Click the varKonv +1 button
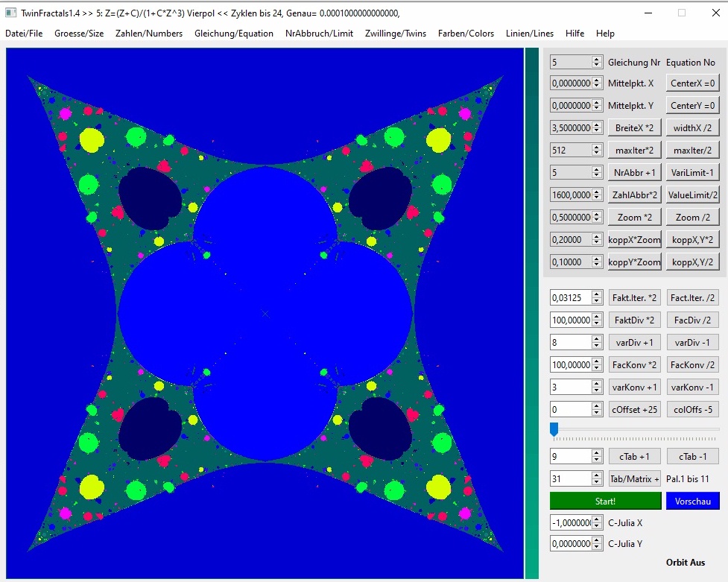This screenshot has width=728, height=582. click(634, 387)
